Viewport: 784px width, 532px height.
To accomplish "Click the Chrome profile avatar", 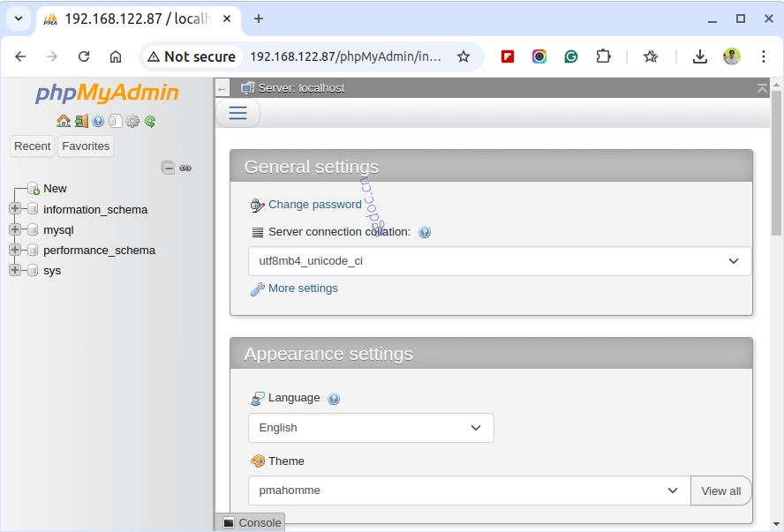I will click(732, 56).
